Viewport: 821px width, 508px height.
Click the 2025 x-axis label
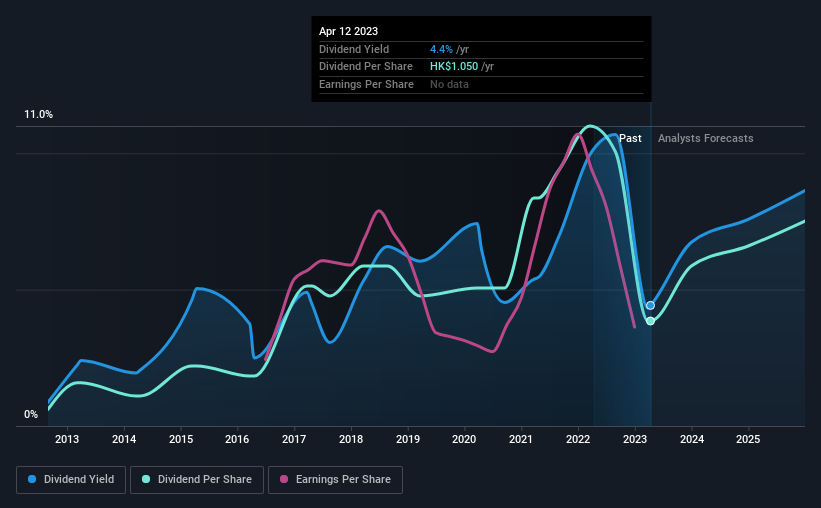748,439
